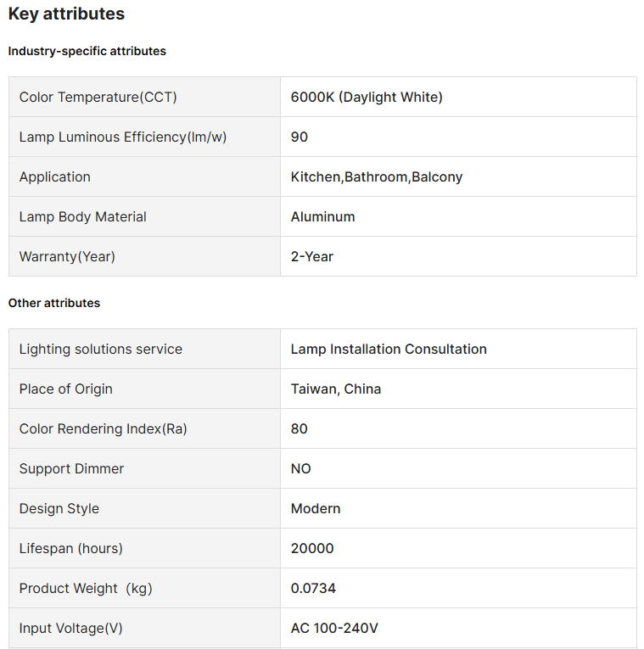Image resolution: width=644 pixels, height=649 pixels.
Task: Click the Lamp Luminous Efficiency(lm/w) label
Action: (x=123, y=137)
